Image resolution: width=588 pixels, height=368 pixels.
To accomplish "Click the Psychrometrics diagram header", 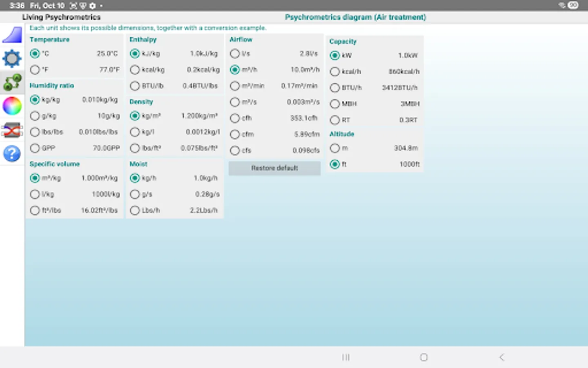I will click(x=356, y=17).
